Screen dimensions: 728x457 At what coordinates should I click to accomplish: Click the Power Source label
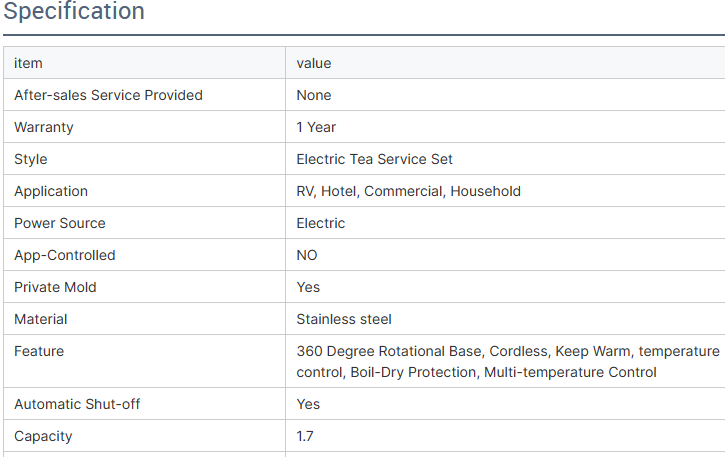click(x=59, y=223)
